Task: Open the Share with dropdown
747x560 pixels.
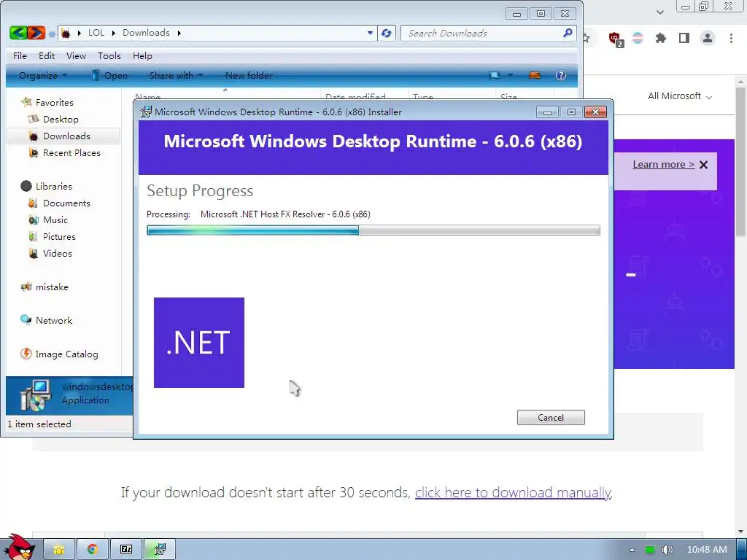Action: click(x=176, y=75)
